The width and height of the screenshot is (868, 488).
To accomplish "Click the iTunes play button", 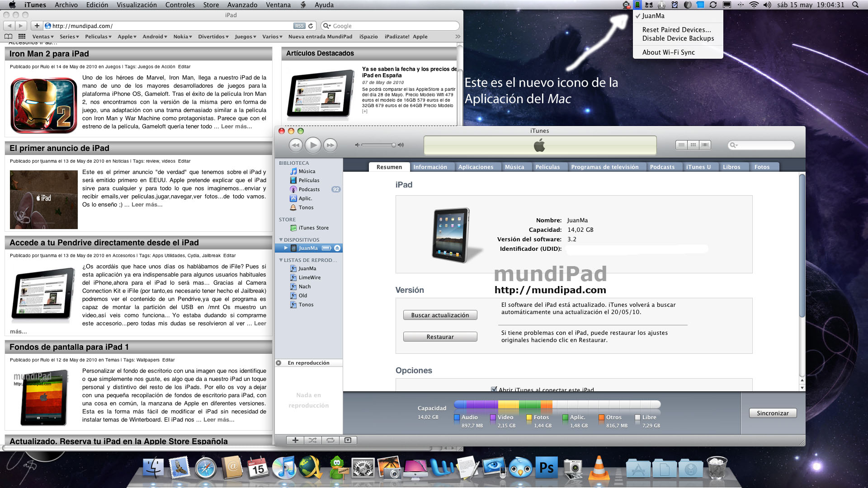I will click(313, 145).
